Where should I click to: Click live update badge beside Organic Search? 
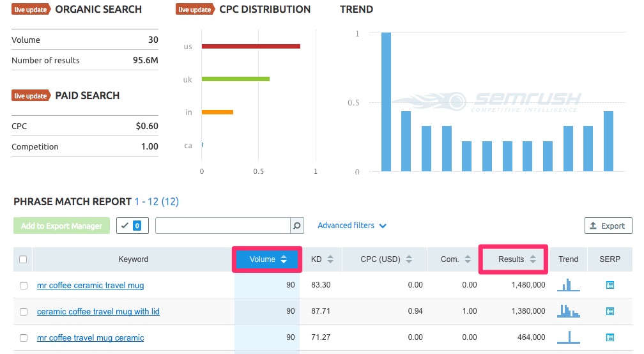tap(31, 10)
